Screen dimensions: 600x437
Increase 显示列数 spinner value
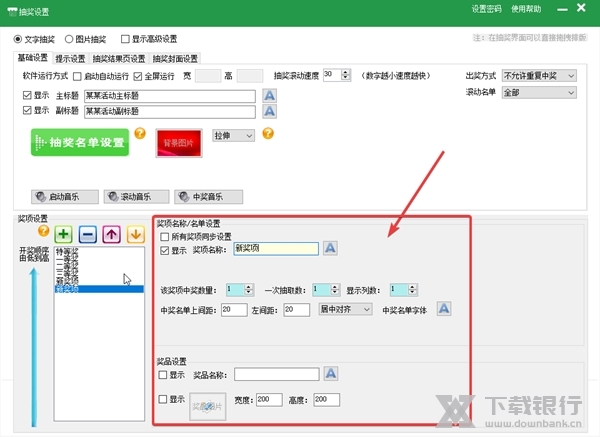[412, 287]
